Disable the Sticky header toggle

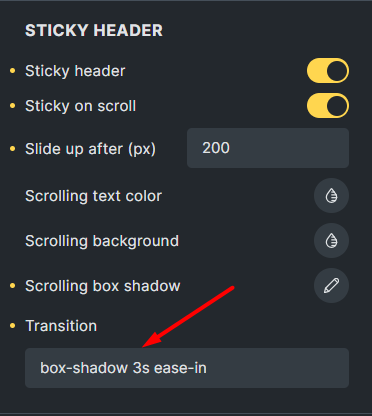pos(328,71)
